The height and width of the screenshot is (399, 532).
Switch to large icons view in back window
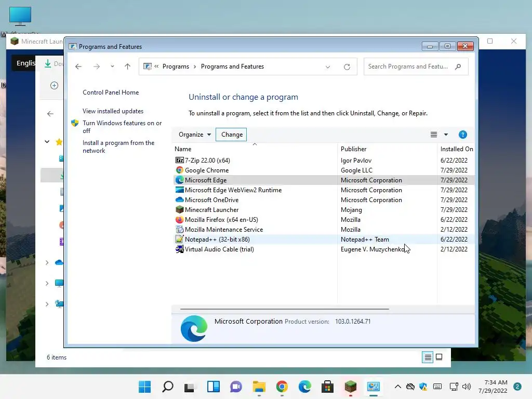[439, 357]
